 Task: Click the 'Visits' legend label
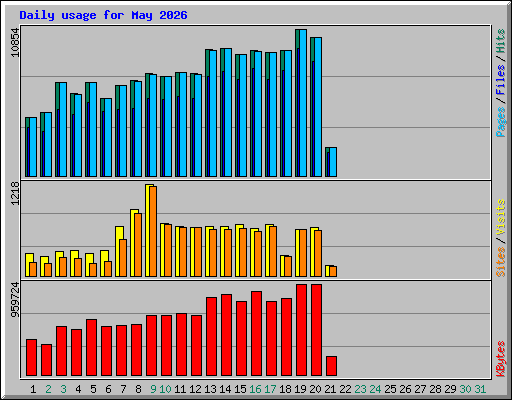click(501, 217)
